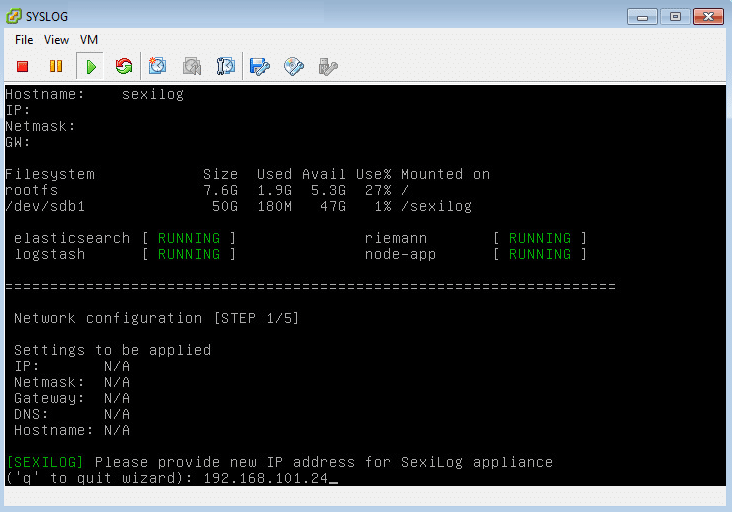This screenshot has height=512, width=732.
Task: Revert to snapshot using the greyed snapshot icon
Action: click(192, 66)
